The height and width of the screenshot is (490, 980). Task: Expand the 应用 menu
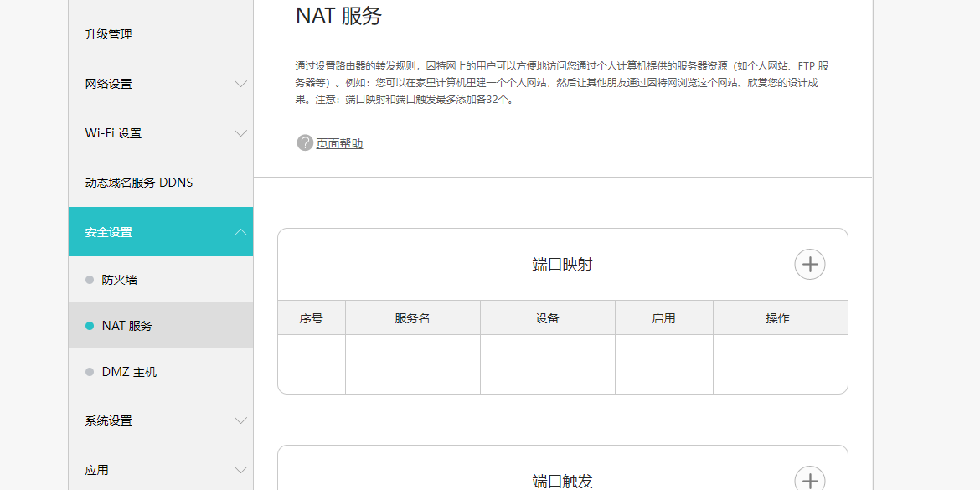[x=240, y=470]
